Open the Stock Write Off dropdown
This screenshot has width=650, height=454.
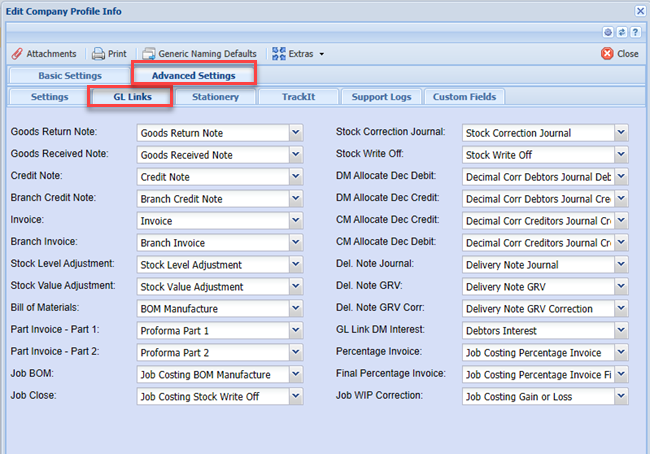pyautogui.click(x=621, y=155)
